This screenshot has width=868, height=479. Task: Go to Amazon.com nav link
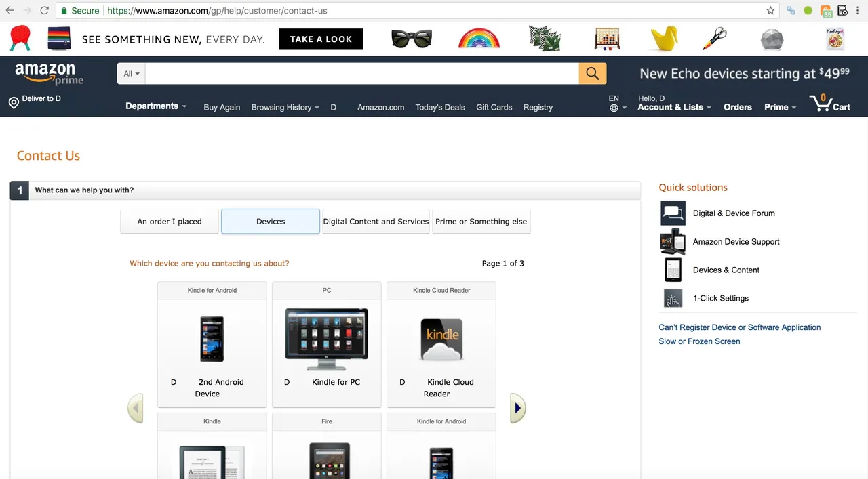381,108
